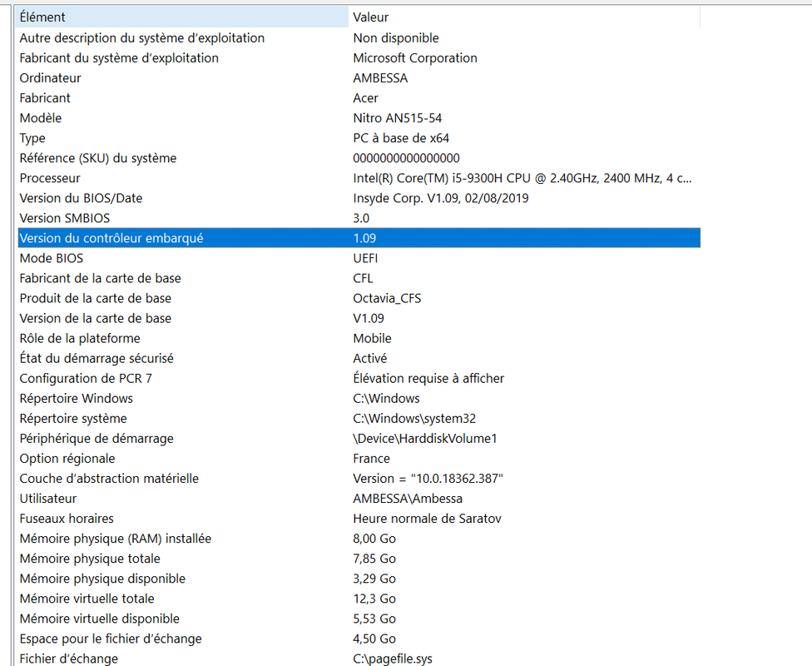812x666 pixels.
Task: Click the UEFI value
Action: [x=365, y=258]
